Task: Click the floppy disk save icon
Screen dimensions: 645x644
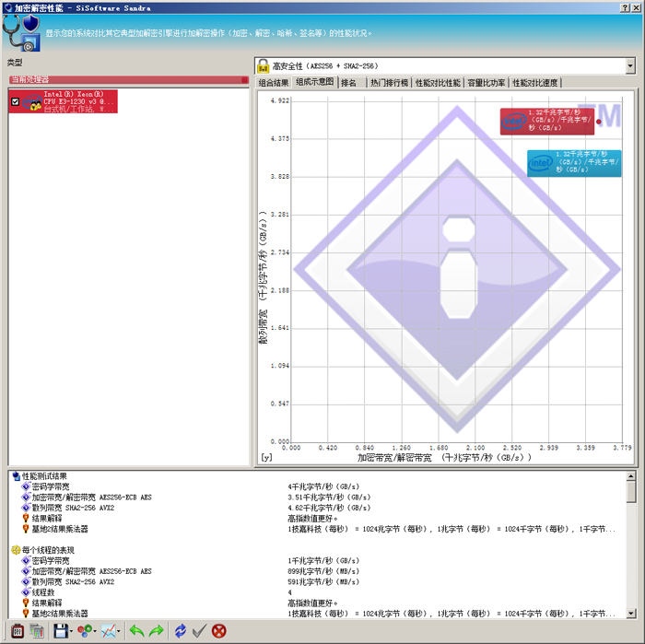Action: [61, 631]
